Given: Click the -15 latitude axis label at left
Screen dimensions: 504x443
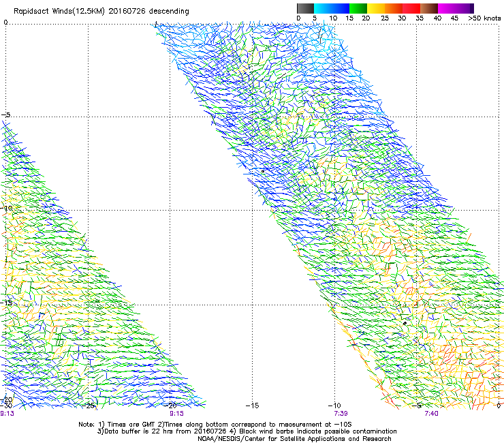Looking at the screenshot, I should [6, 303].
